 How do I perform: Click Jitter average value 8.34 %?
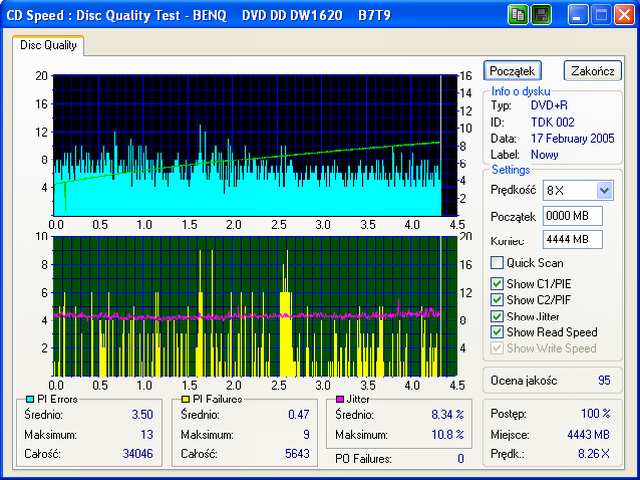tap(448, 415)
